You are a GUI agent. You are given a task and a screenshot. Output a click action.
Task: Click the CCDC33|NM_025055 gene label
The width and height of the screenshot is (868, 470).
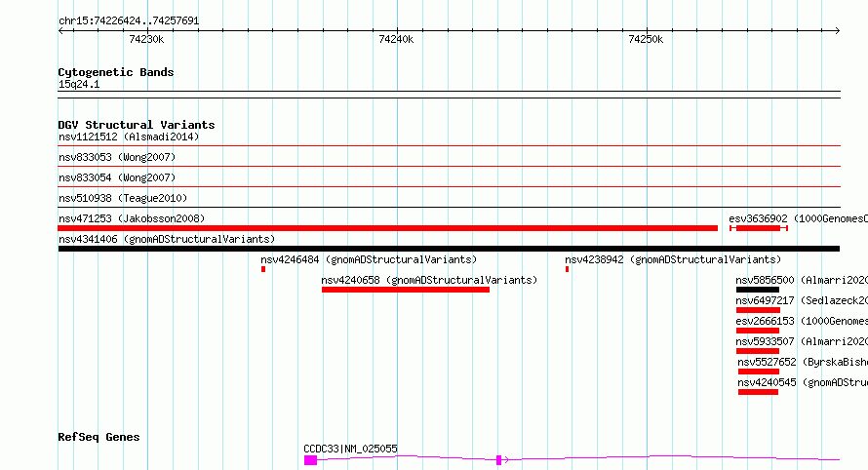350,449
